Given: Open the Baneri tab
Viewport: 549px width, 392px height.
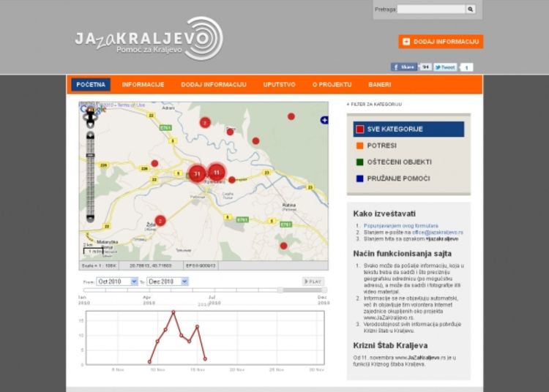Looking at the screenshot, I should coord(379,85).
